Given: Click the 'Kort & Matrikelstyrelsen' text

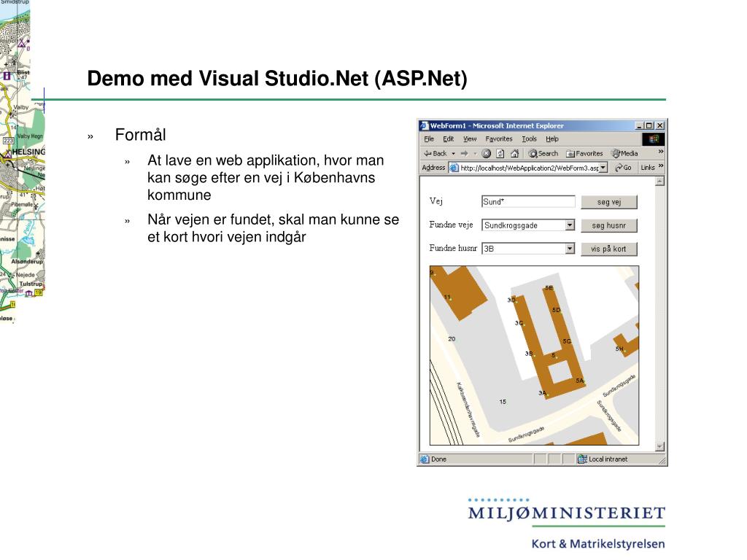Looking at the screenshot, I should point(598,544).
